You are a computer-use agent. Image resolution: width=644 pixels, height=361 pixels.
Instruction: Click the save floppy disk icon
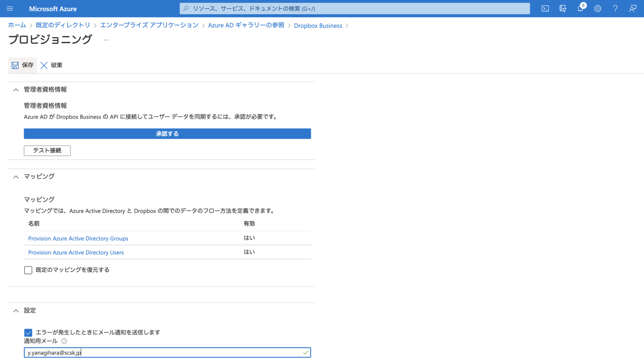15,65
